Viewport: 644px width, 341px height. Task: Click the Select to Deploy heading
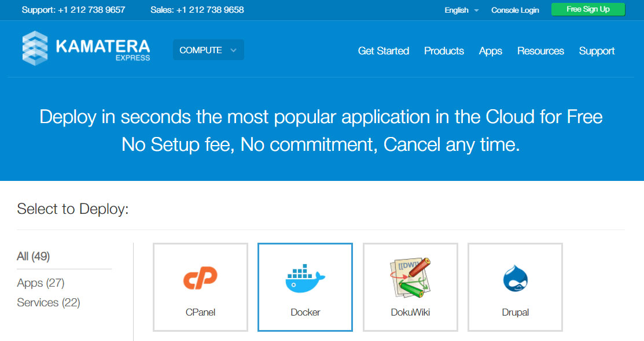[x=73, y=209]
